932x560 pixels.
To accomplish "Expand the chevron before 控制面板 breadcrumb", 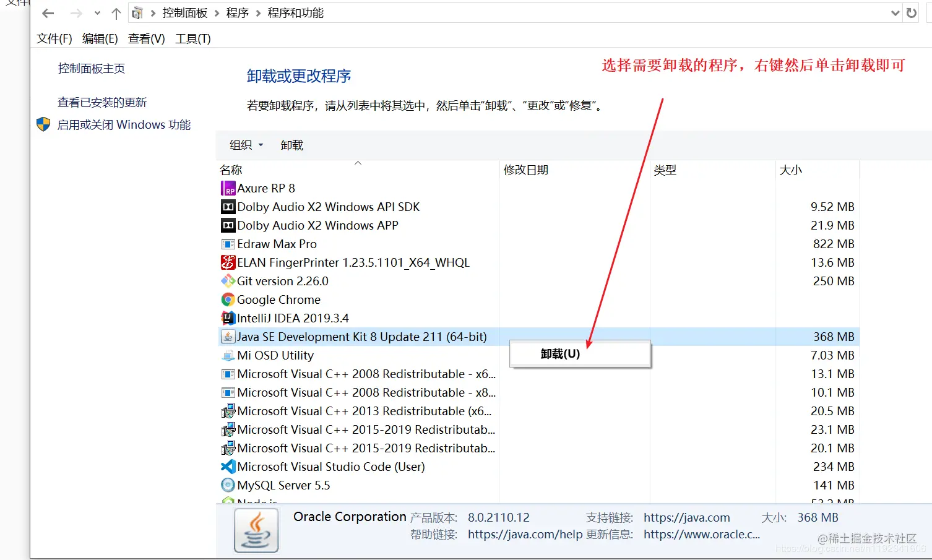I will [x=153, y=13].
